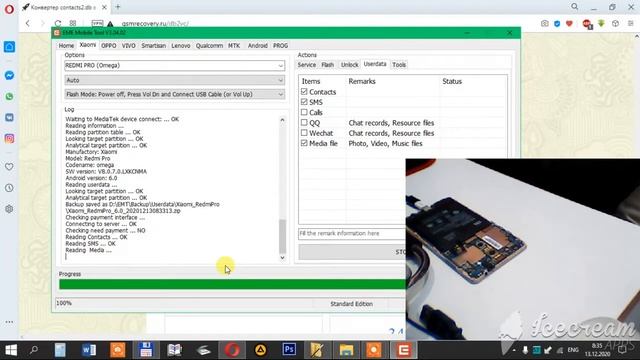Toggle the VPN badge in address bar
The image size is (640, 360).
click(97, 23)
